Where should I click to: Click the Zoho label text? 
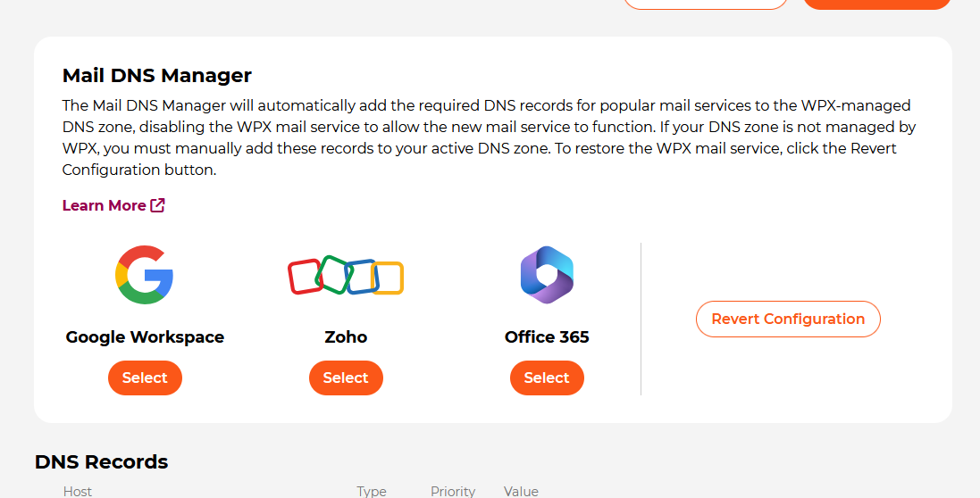point(346,337)
